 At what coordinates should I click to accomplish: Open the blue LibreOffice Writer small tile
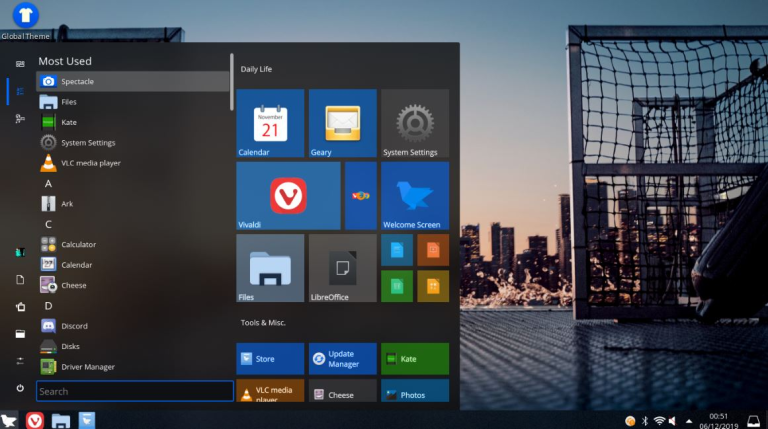397,250
